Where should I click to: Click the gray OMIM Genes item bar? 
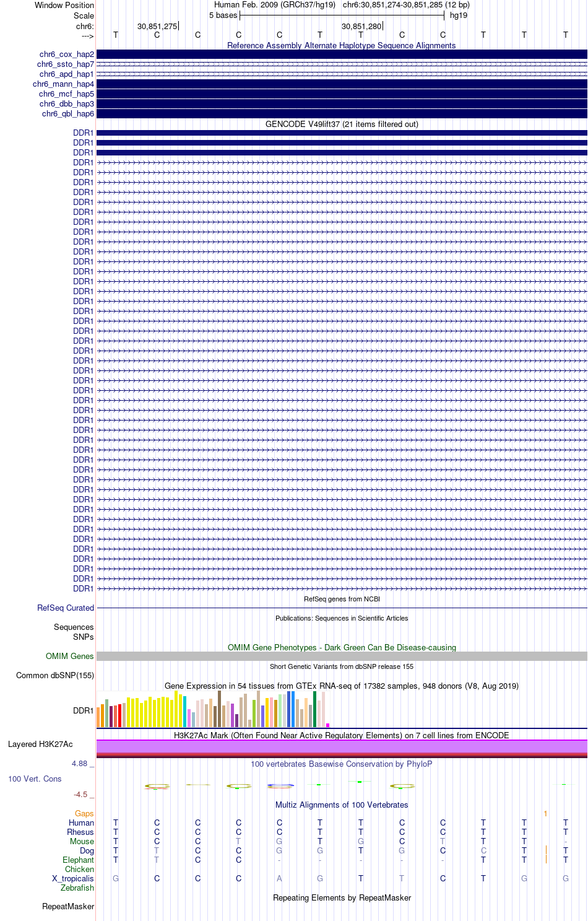coord(342,657)
